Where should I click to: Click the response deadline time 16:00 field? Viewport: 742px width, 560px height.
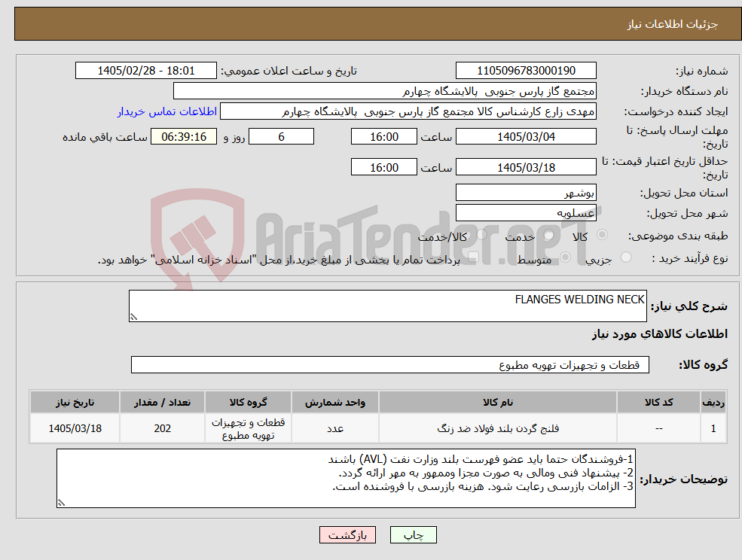coord(383,137)
